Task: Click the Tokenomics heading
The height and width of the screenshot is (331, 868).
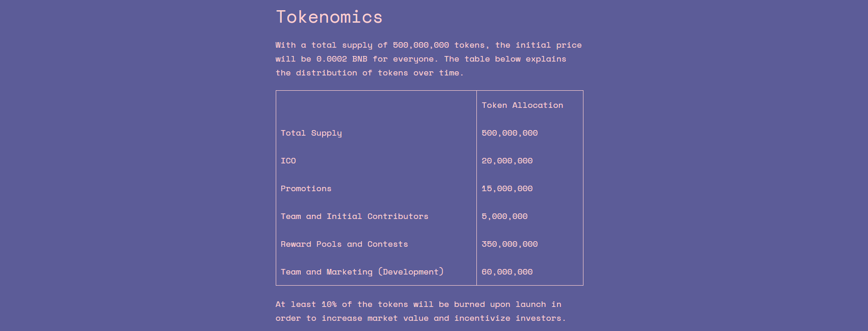Action: 329,17
